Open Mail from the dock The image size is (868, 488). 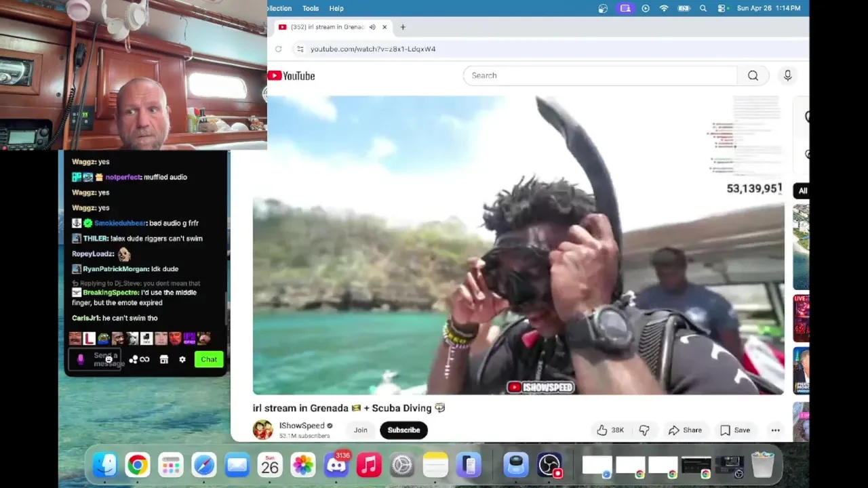[237, 465]
